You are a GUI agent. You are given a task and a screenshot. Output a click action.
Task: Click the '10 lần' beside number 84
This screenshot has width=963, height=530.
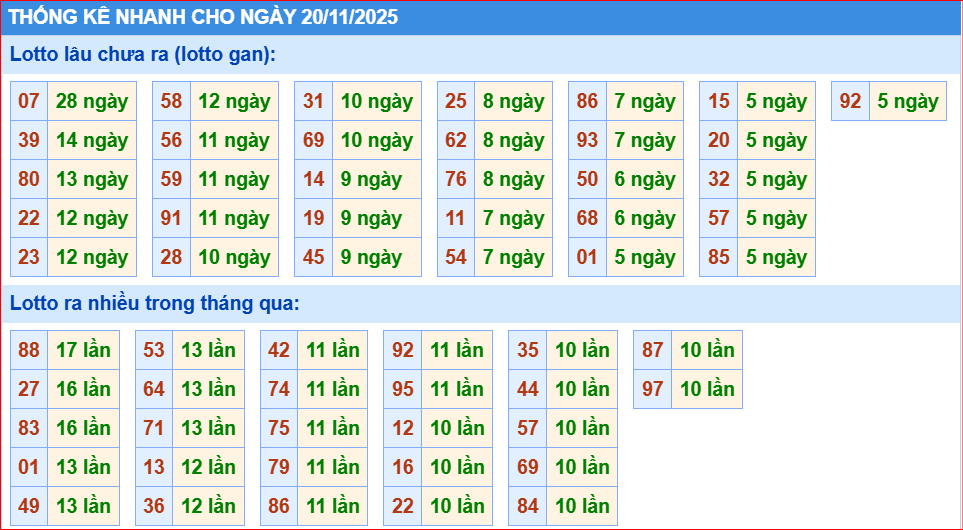pos(582,506)
